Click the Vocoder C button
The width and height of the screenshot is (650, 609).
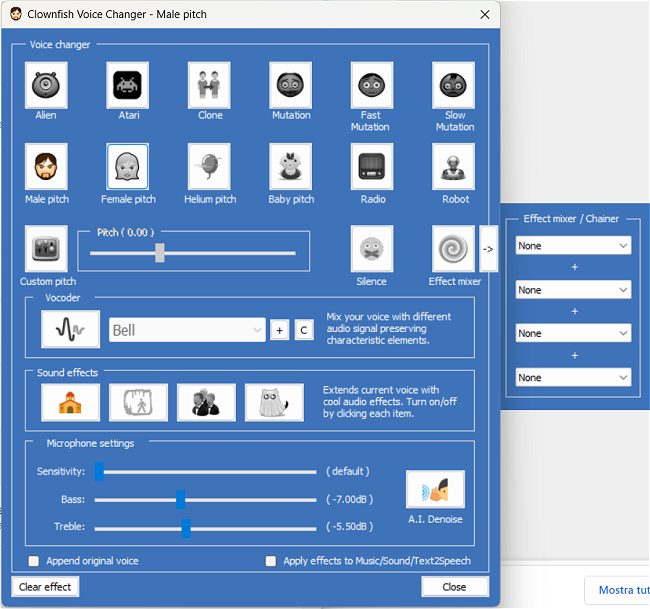click(304, 330)
